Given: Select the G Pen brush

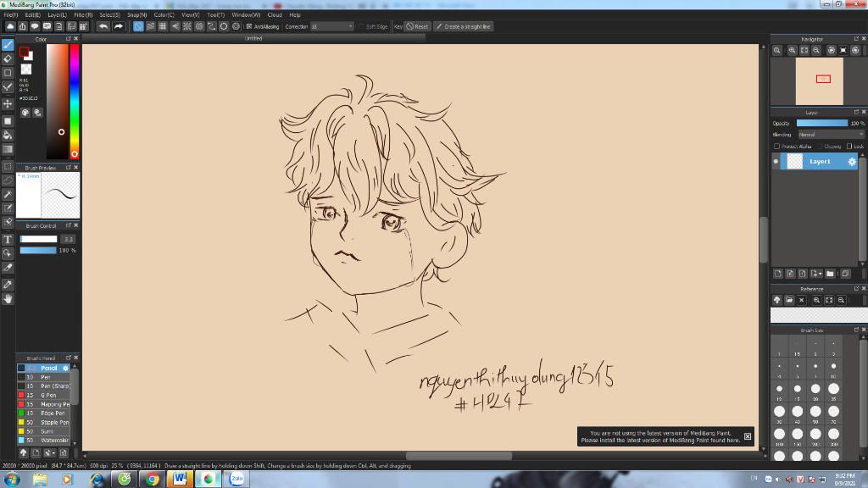Looking at the screenshot, I should click(45, 395).
